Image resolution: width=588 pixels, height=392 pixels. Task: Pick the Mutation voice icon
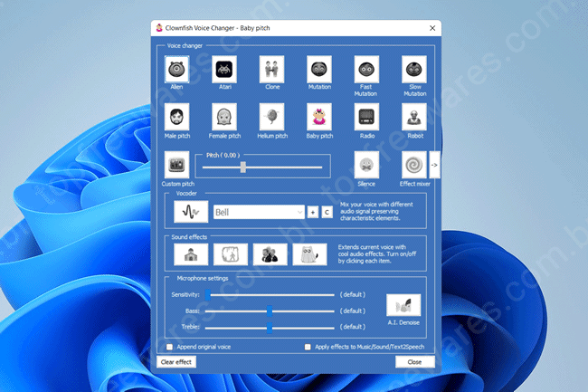point(319,70)
